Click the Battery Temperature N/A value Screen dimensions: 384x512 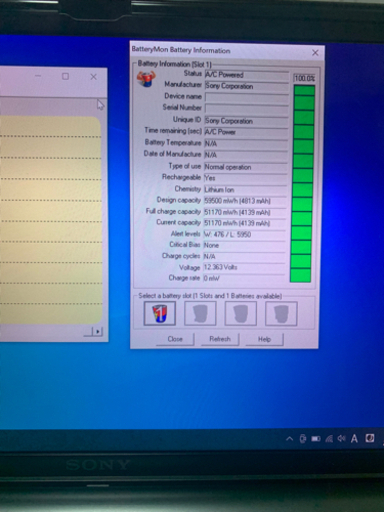(x=246, y=144)
